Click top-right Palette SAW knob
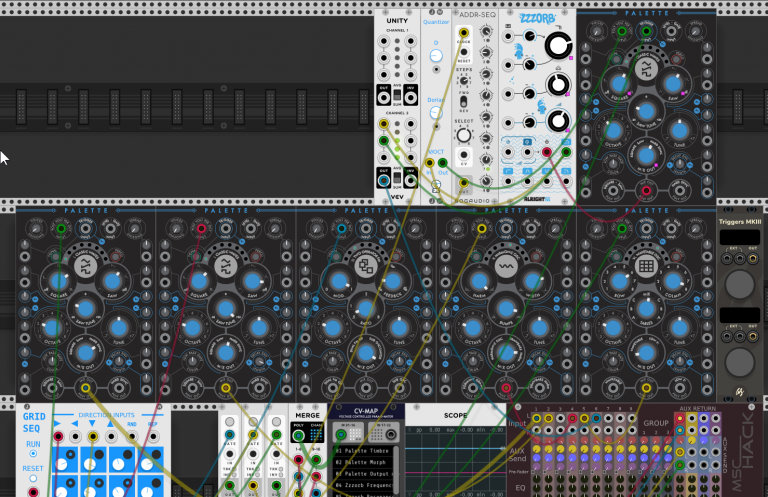 click(673, 84)
